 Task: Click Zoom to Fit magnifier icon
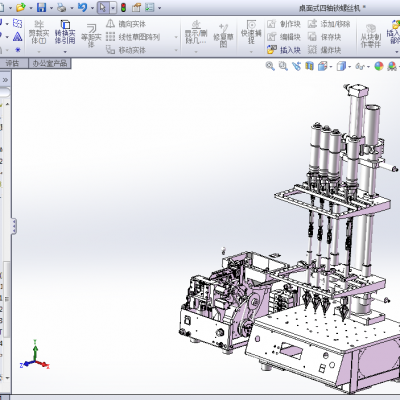point(270,66)
